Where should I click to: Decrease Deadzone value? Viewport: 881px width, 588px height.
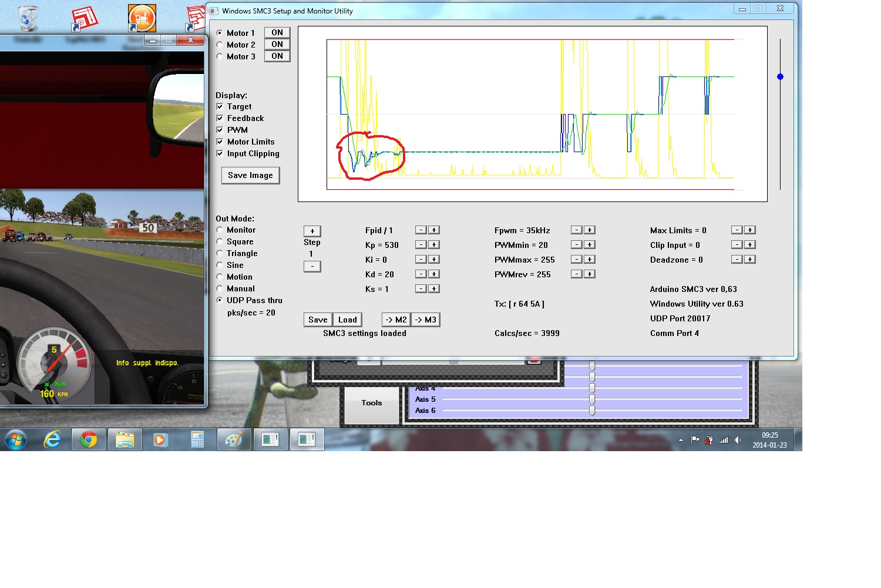pos(737,259)
